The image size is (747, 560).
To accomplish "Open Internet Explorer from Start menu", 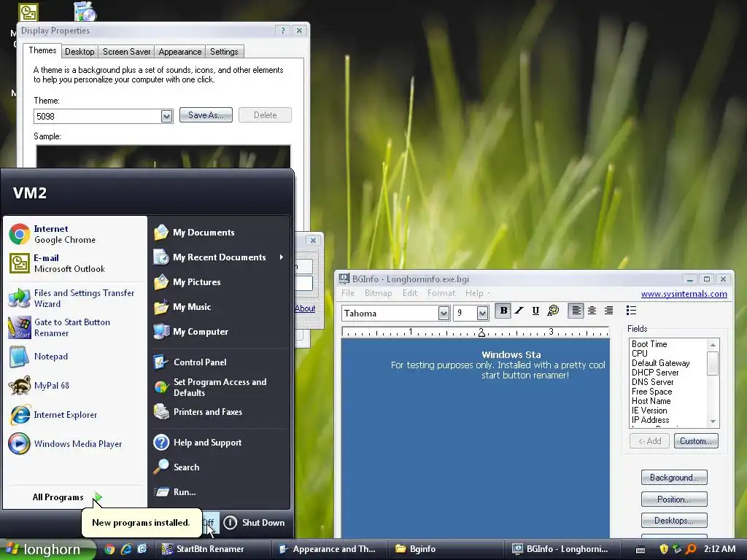I will 75,415.
